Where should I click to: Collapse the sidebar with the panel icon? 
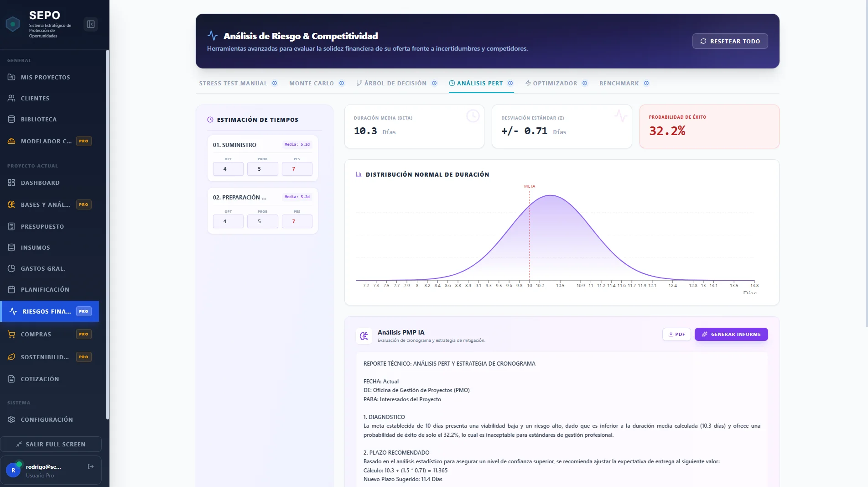(x=91, y=24)
